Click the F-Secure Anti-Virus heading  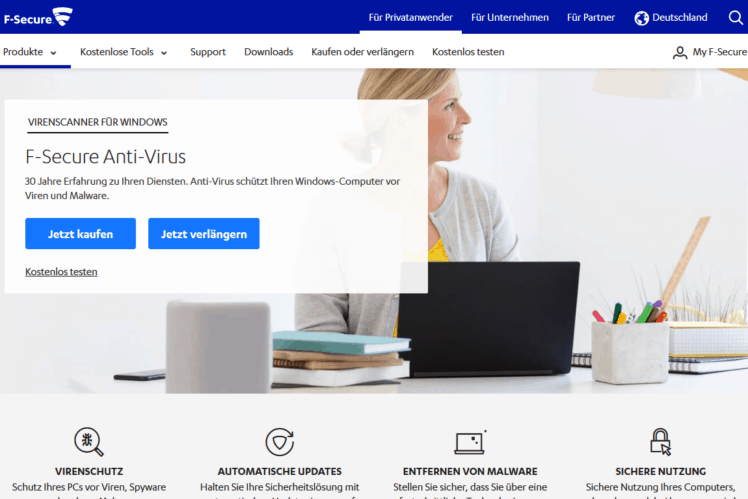point(105,156)
